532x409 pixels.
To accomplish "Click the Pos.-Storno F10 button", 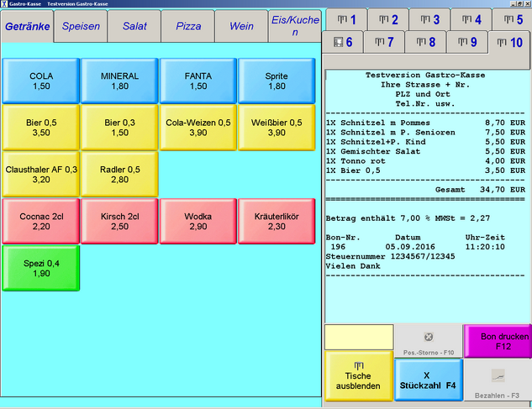I will point(429,341).
